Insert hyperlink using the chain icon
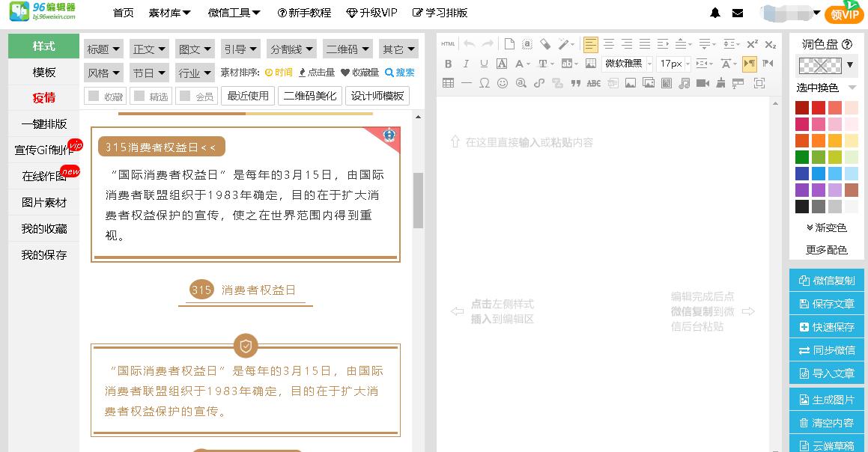The width and height of the screenshot is (868, 452). [538, 83]
